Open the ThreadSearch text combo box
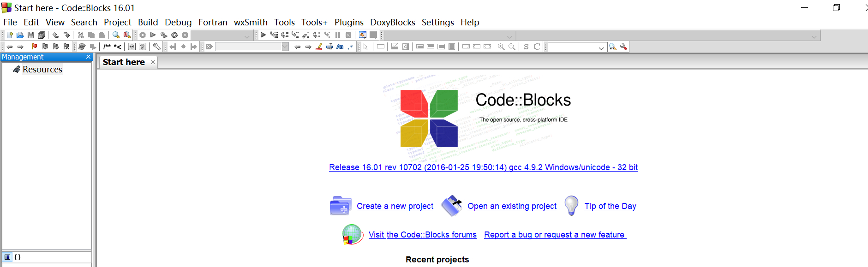The width and height of the screenshot is (868, 267). 577,47
